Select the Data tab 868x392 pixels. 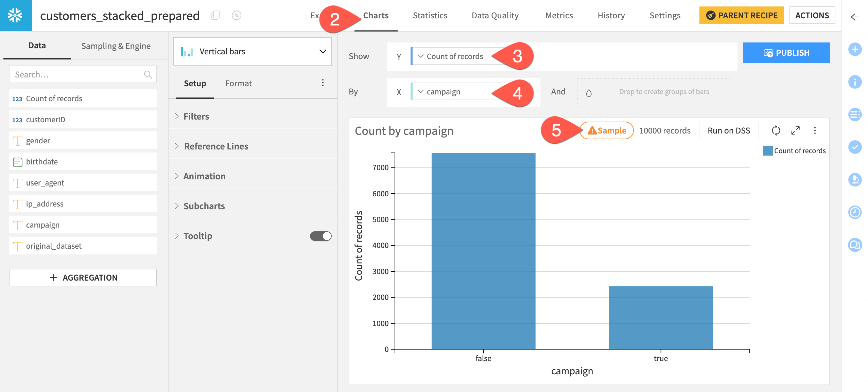click(37, 46)
